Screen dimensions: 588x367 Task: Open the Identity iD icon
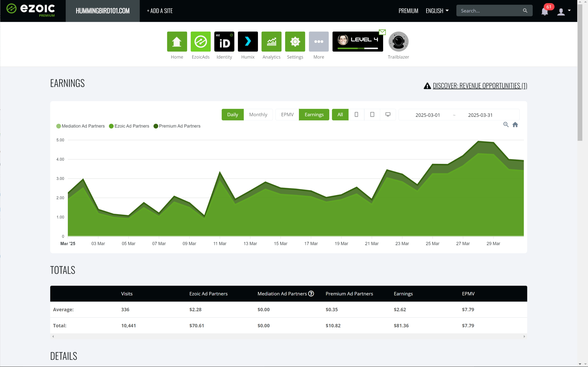click(x=224, y=42)
